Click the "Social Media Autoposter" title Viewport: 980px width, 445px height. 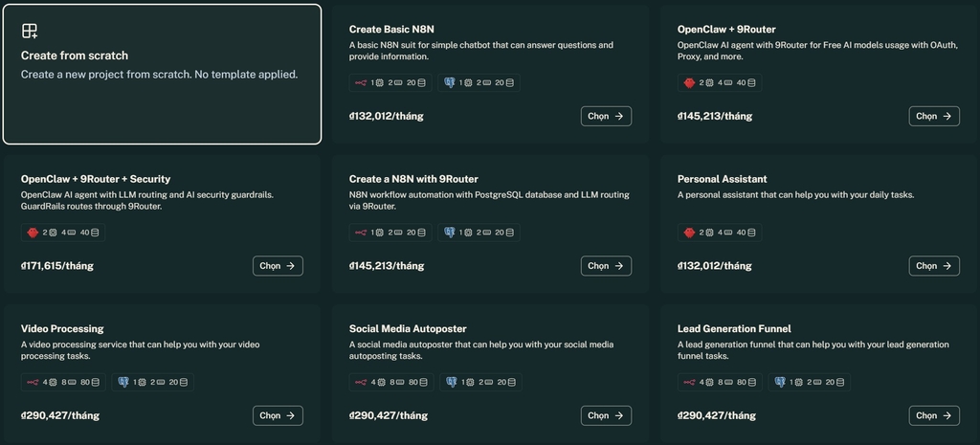coord(408,329)
